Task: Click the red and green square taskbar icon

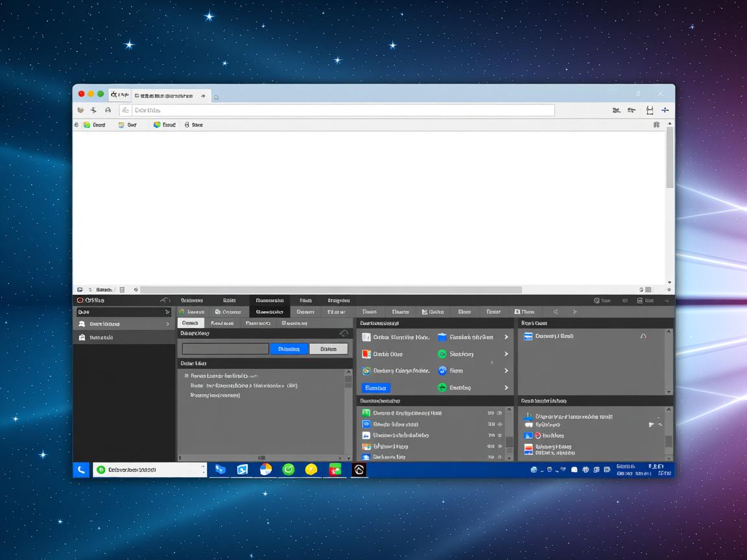Action: [x=335, y=470]
